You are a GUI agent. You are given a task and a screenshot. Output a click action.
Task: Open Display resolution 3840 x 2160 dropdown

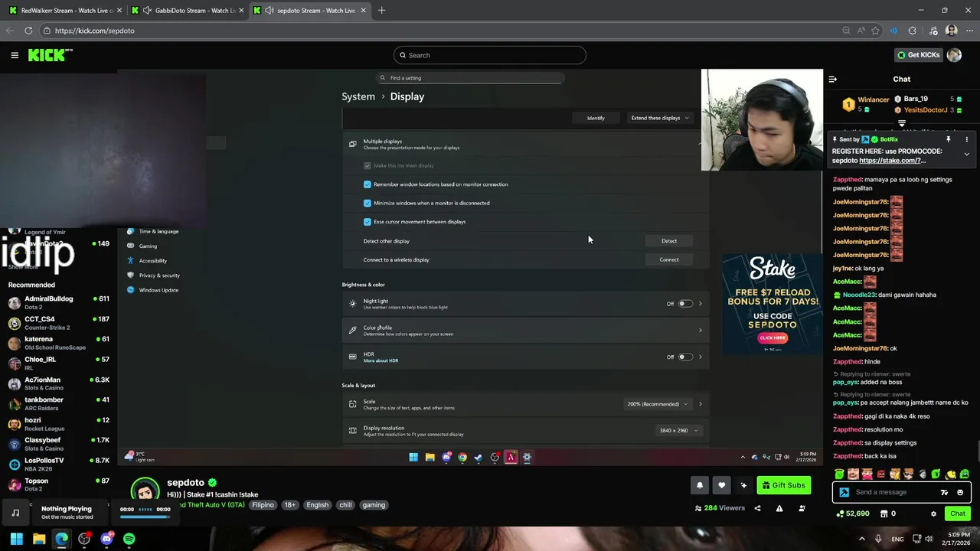click(x=678, y=430)
